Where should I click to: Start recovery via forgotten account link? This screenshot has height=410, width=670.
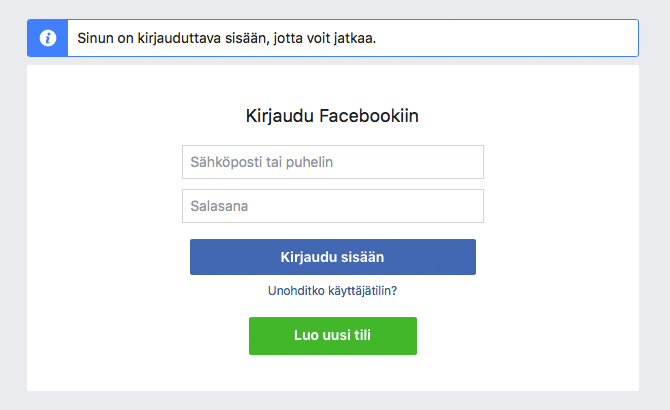332,291
